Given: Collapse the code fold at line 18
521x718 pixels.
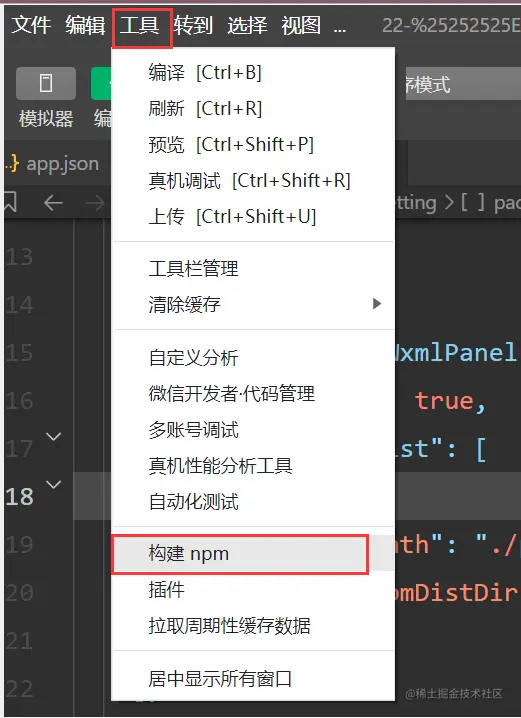Looking at the screenshot, I should [54, 484].
